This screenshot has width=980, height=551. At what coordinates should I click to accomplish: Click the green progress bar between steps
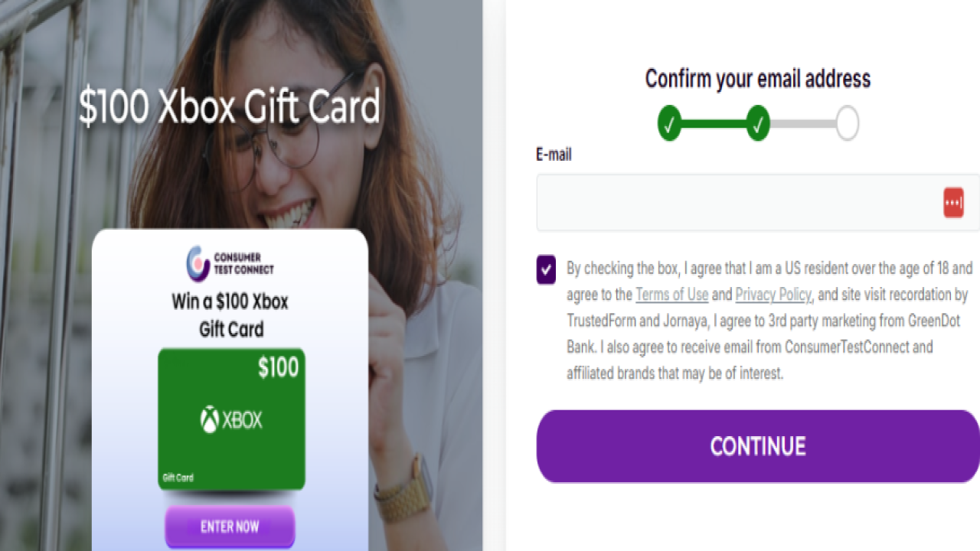click(714, 124)
